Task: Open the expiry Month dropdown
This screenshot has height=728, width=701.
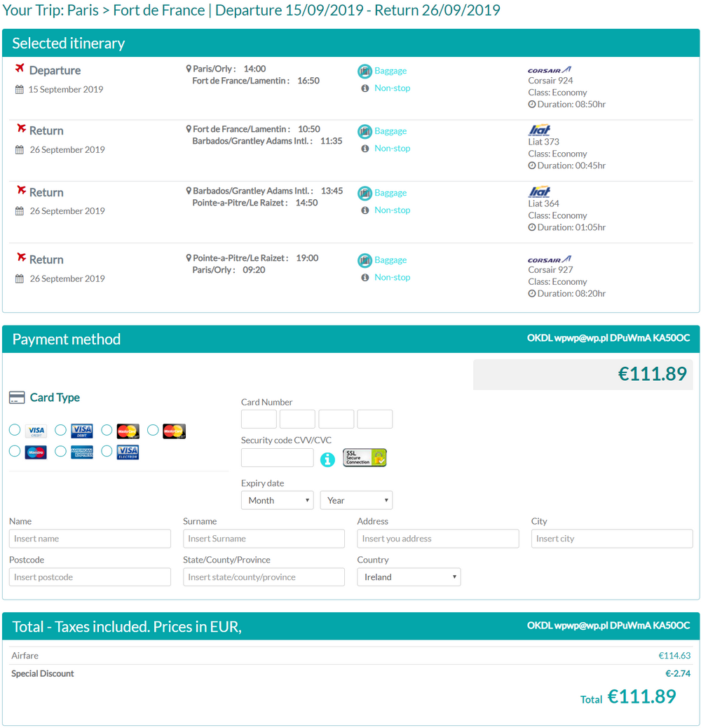Action: 278,500
